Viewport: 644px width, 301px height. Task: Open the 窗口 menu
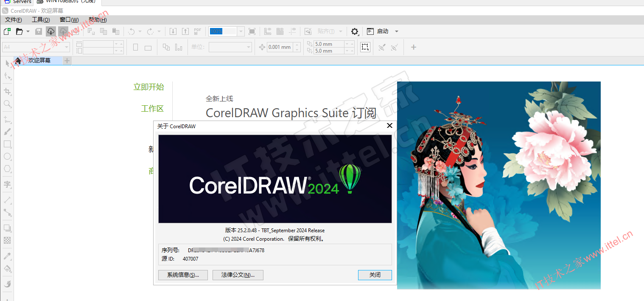click(69, 20)
